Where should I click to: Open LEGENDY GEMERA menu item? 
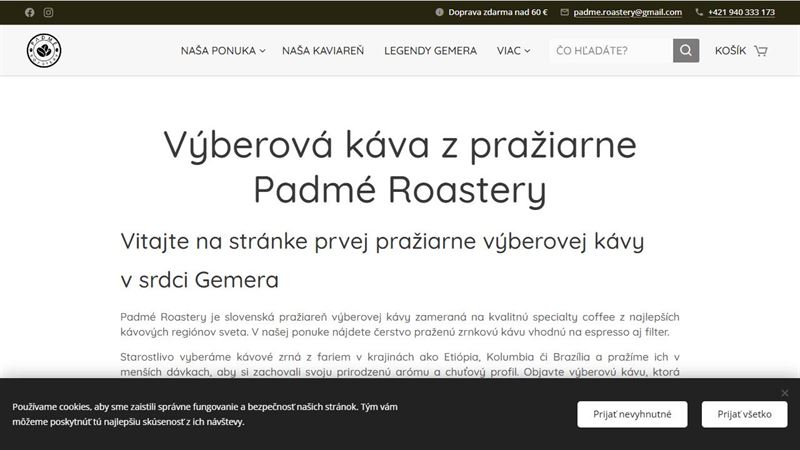pos(430,51)
